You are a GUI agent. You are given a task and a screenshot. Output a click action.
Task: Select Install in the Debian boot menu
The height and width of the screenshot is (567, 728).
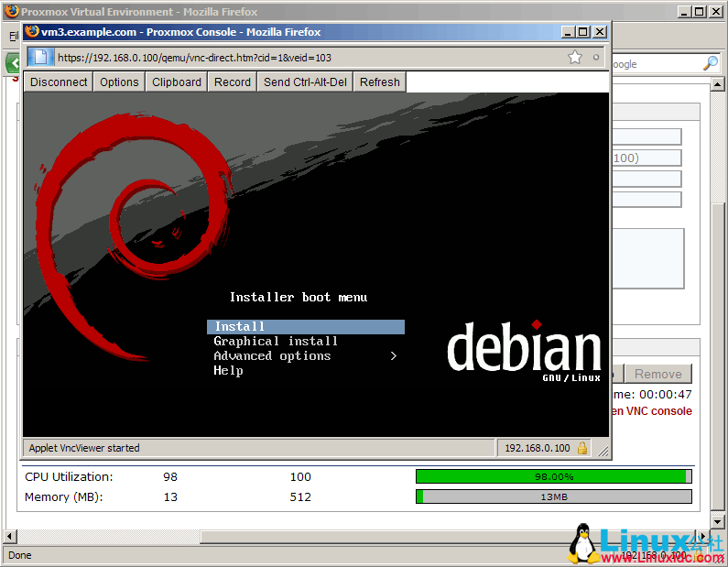[240, 327]
